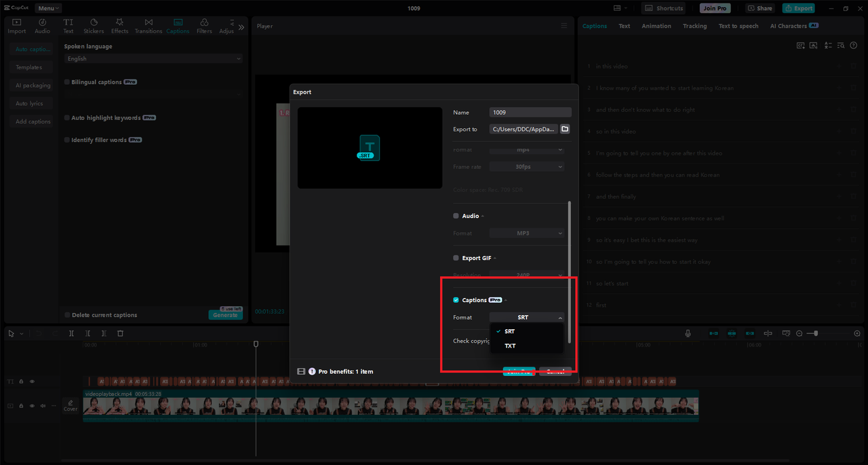Click the microphone record icon
868x465 pixels.
(x=688, y=333)
